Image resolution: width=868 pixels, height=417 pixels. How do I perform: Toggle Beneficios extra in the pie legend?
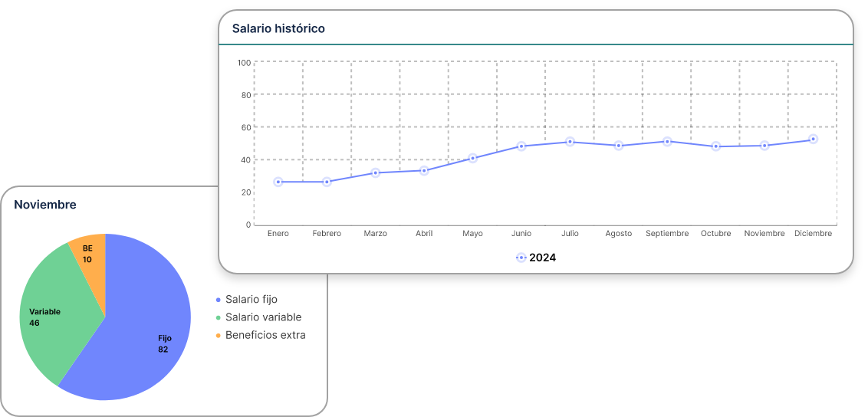tap(265, 335)
